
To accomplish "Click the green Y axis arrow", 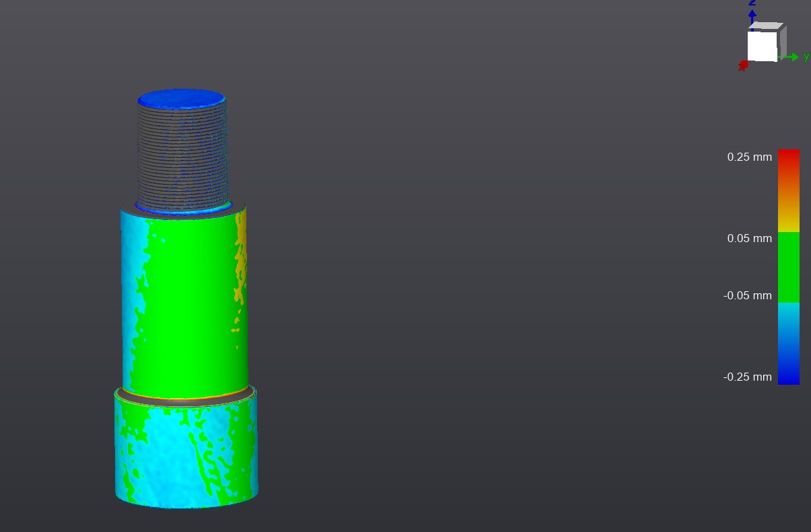I will click(792, 57).
